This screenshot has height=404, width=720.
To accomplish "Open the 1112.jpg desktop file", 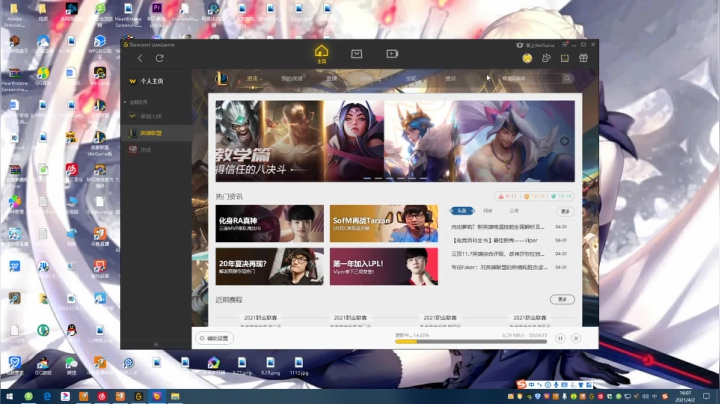I will 299,366.
